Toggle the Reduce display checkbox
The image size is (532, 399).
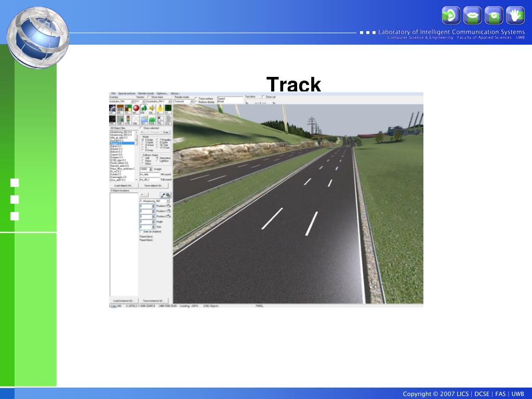tap(196, 102)
